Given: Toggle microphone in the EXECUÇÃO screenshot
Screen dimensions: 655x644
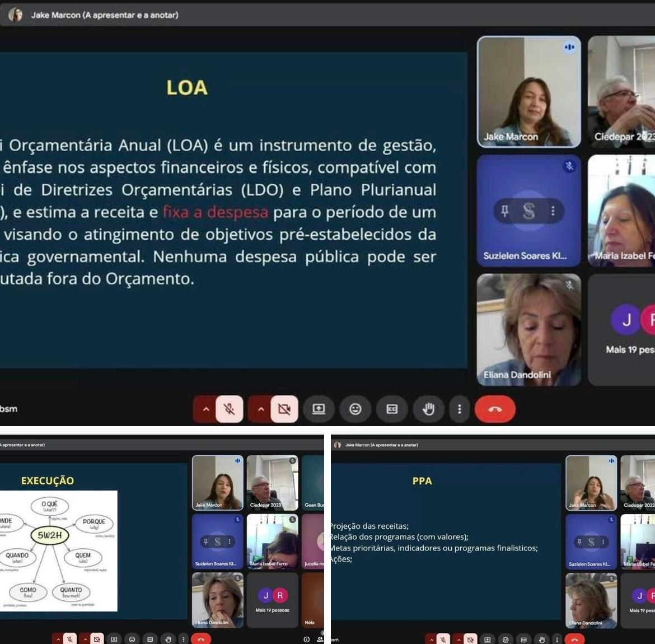Looking at the screenshot, I should click(x=70, y=639).
